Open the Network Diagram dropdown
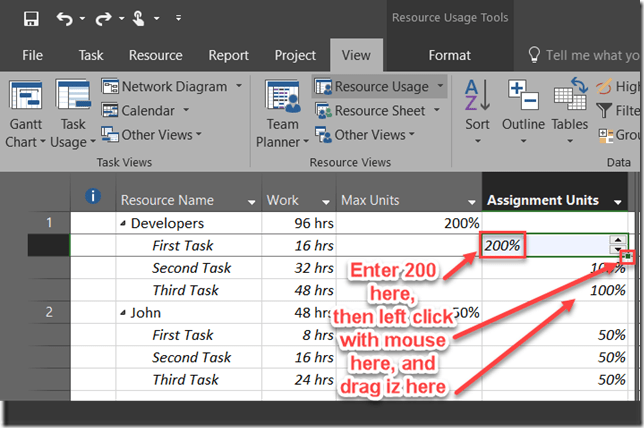 pyautogui.click(x=238, y=87)
